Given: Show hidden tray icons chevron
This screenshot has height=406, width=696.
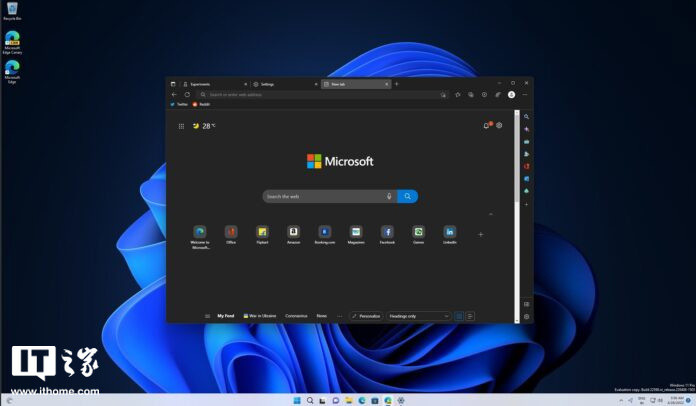Looking at the screenshot, I should pyautogui.click(x=621, y=400).
